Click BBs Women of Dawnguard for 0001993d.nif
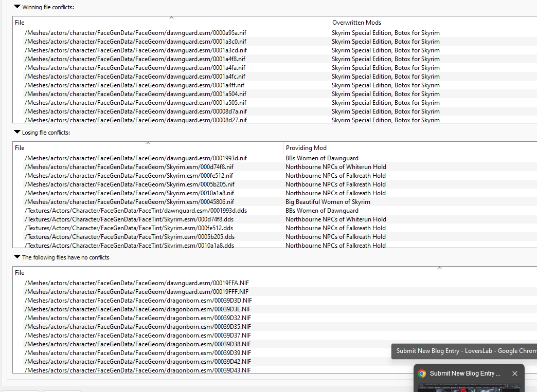 pyautogui.click(x=322, y=158)
